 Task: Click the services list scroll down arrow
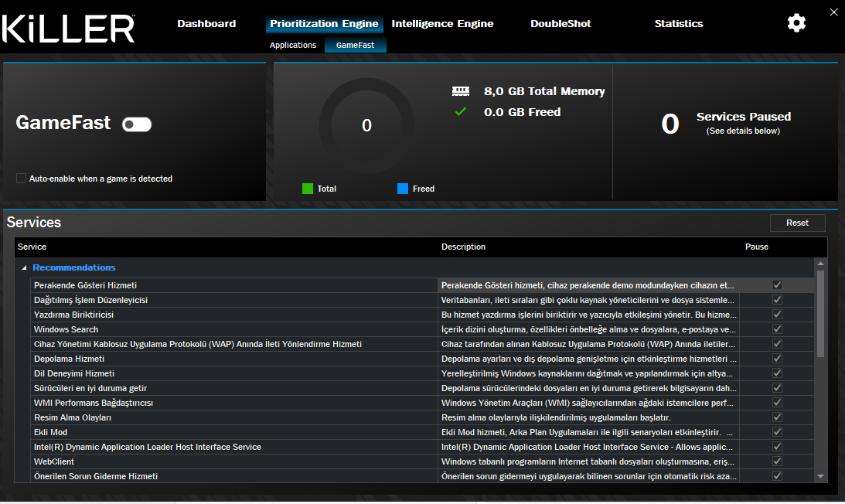820,476
